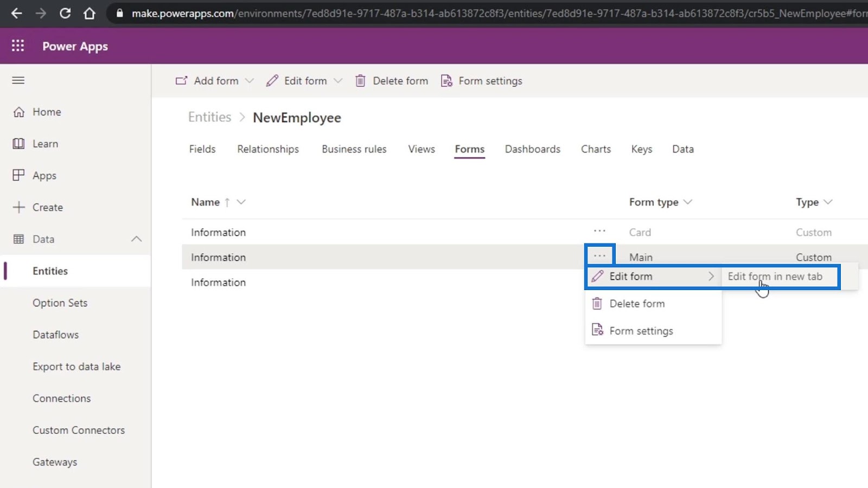Open the Form type column dropdown
Viewport: 868px width, 488px height.
coord(688,202)
